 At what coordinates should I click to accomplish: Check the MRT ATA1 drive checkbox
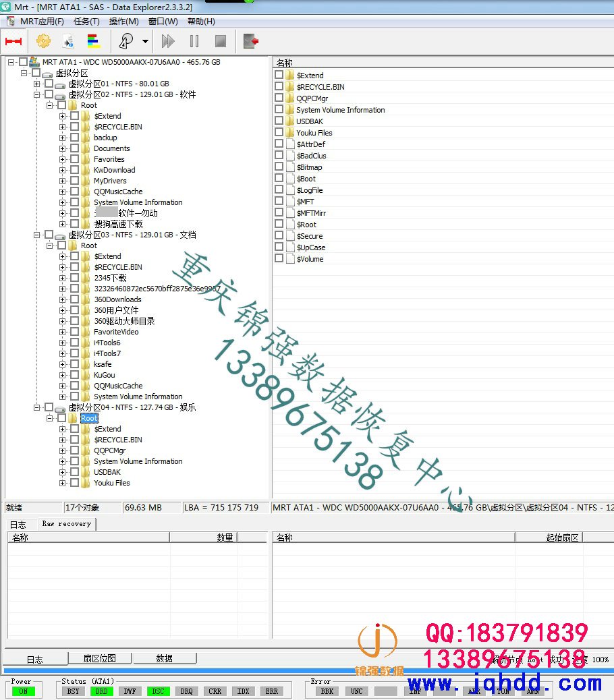(x=23, y=61)
